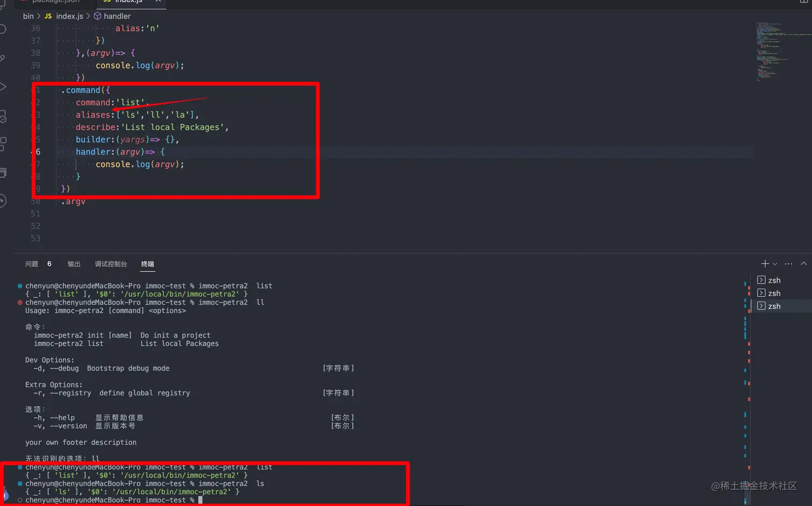Click the Dev Options: heading
This screenshot has height=506, width=812.
(x=50, y=360)
